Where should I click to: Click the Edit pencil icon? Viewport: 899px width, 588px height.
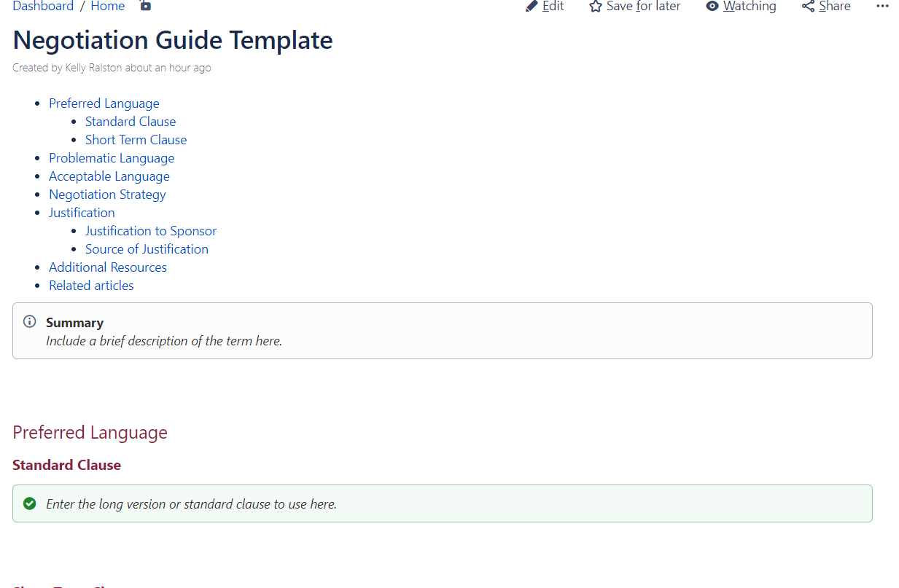532,6
